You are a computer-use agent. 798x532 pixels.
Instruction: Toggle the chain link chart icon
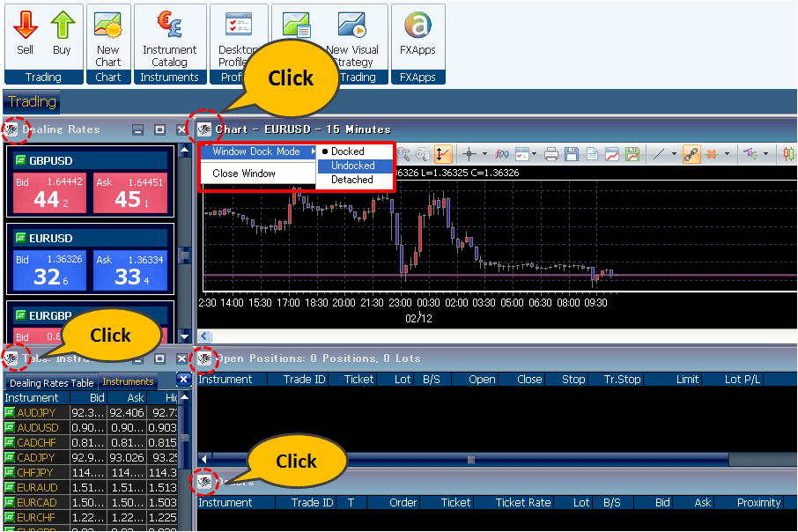click(x=691, y=154)
